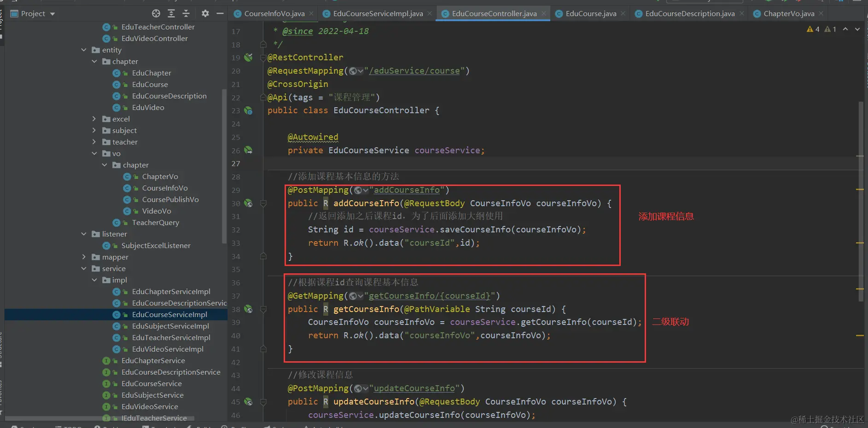Select EduCourseServiceImpl in the project tree
This screenshot has height=428, width=868.
point(169,314)
